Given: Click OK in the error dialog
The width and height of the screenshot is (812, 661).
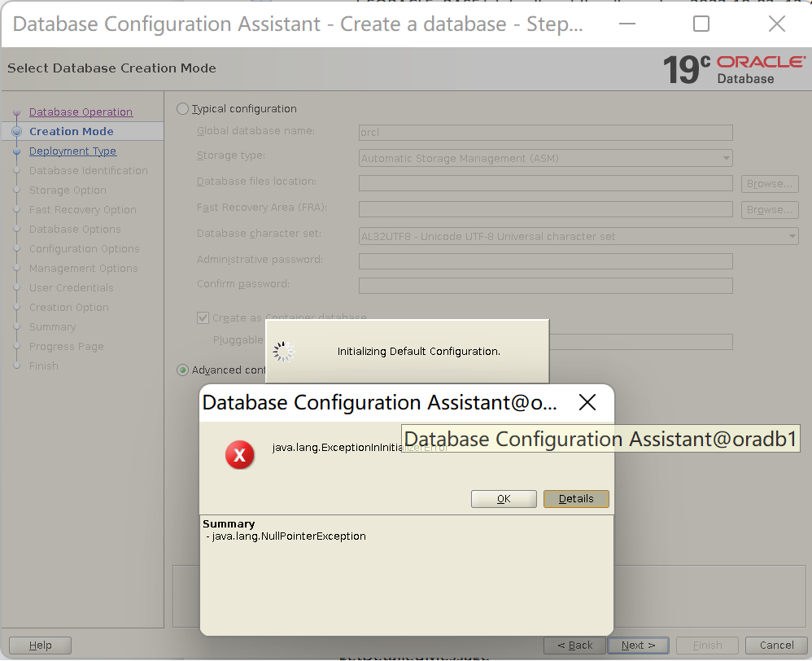Looking at the screenshot, I should (504, 498).
